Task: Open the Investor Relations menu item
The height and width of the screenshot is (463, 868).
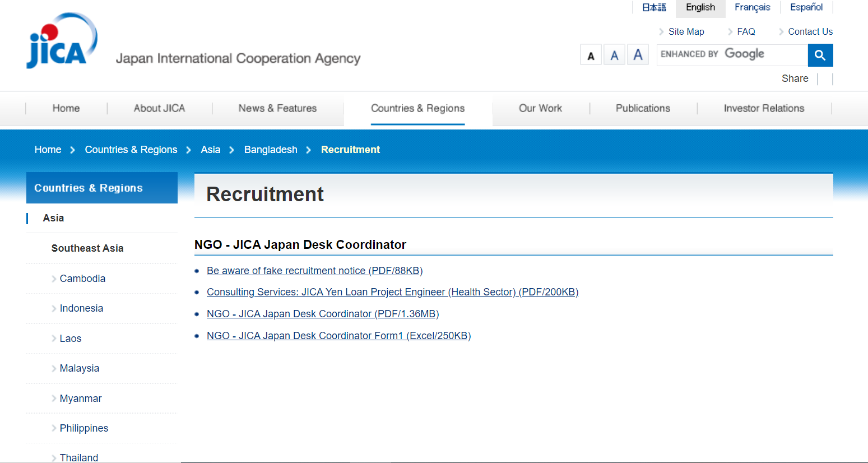Action: click(764, 108)
